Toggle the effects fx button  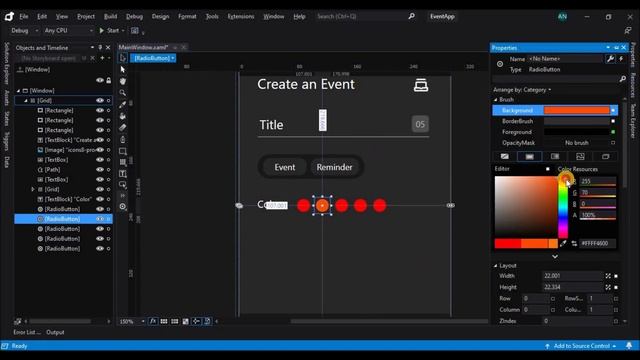click(153, 322)
